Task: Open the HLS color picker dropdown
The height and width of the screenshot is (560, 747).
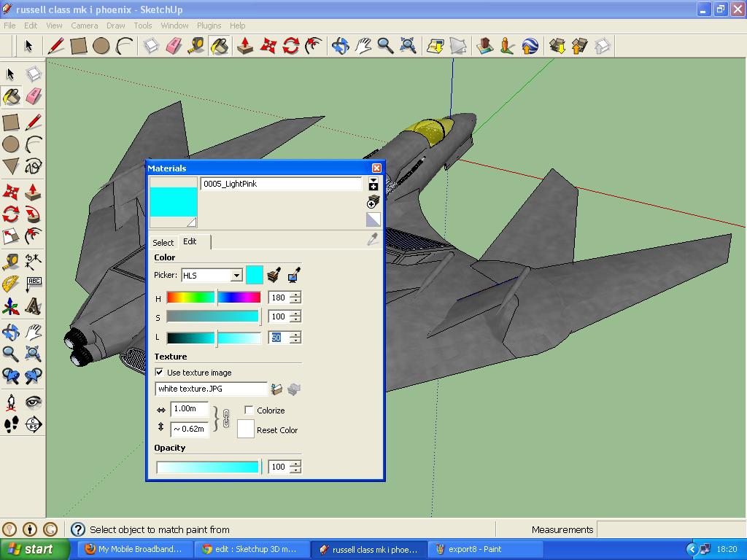Action: 237,275
